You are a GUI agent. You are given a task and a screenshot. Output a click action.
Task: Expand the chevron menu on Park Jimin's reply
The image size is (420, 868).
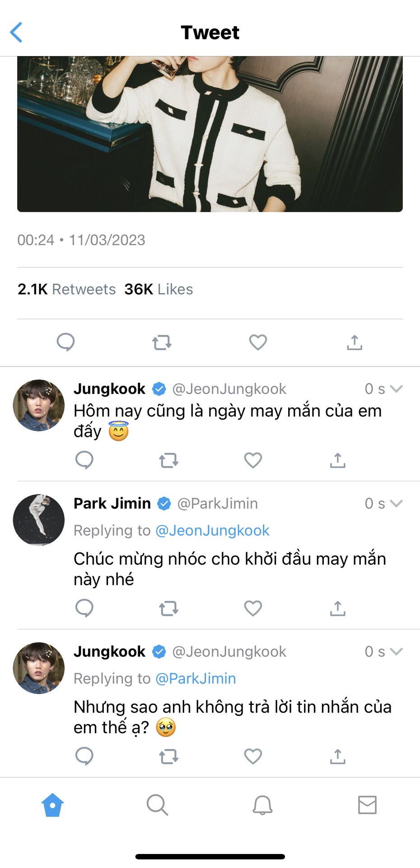396,503
